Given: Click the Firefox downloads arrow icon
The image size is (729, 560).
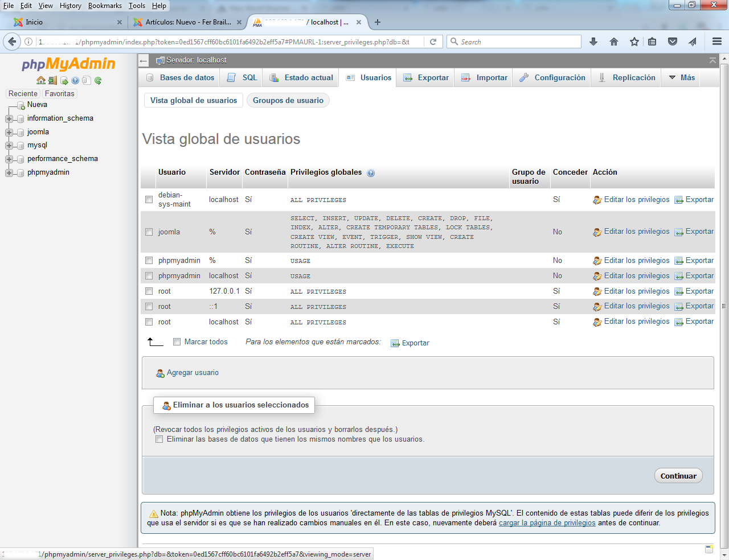Looking at the screenshot, I should click(593, 42).
